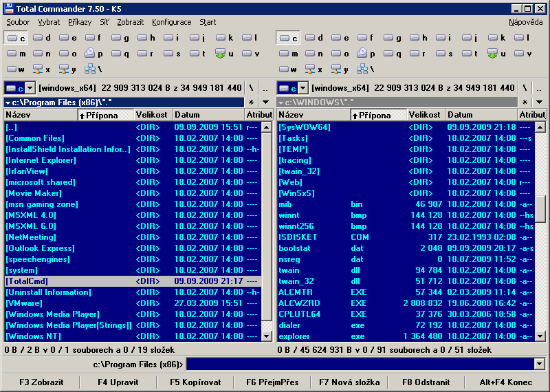This screenshot has width=550, height=392.
Task: Select drive s in right panel drive bar
Action: tap(444, 54)
